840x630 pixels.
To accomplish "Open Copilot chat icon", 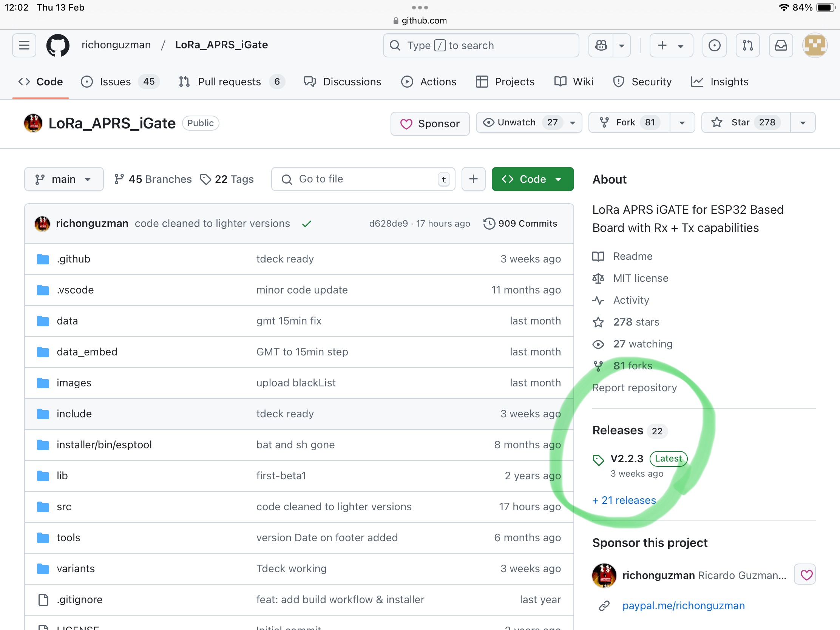I will pyautogui.click(x=601, y=45).
